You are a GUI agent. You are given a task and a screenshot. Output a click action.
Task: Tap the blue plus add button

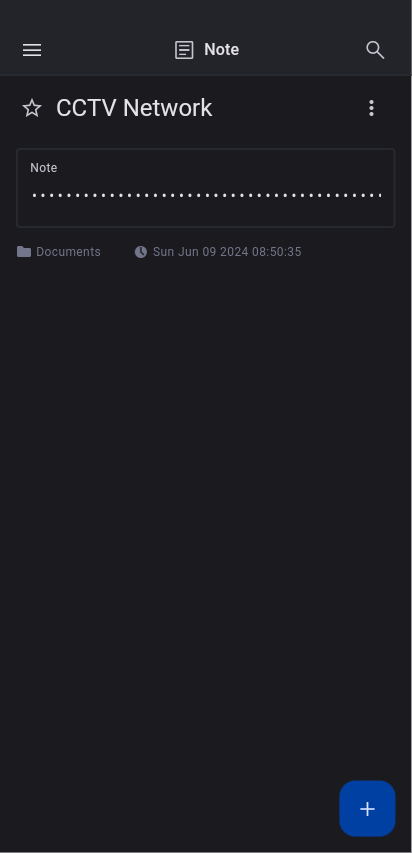[x=367, y=808]
